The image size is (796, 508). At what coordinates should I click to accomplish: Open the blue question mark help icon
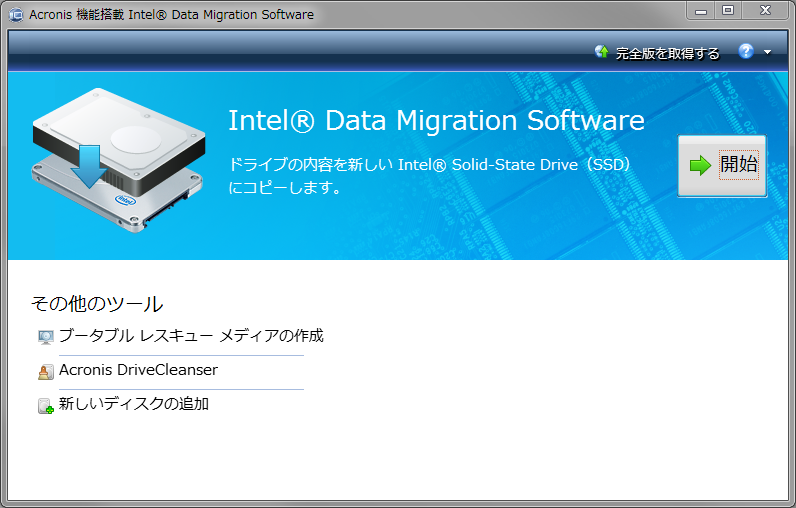[x=746, y=51]
